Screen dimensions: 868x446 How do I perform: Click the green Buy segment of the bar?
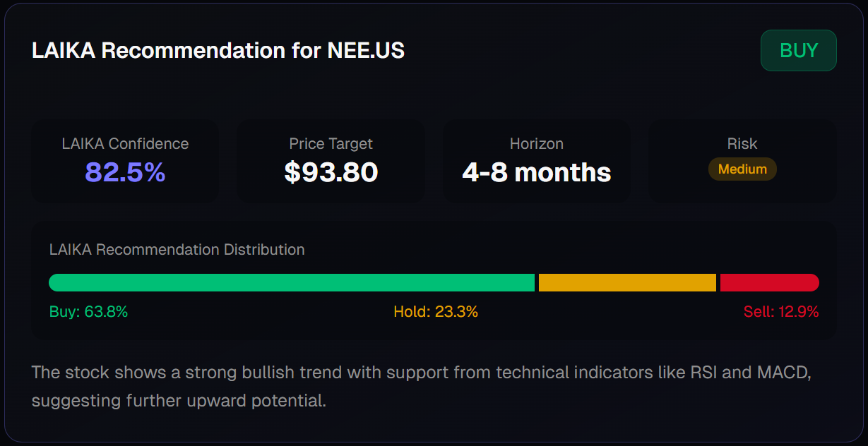coord(291,283)
